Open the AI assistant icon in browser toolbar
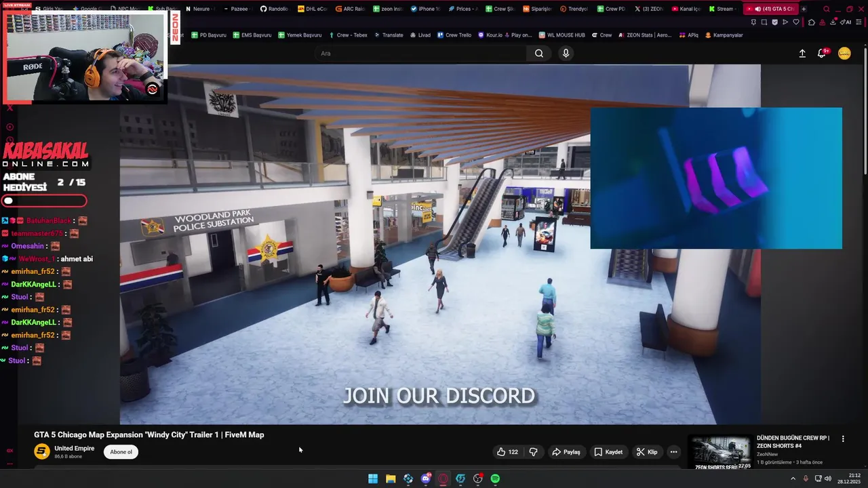This screenshot has width=868, height=488. coord(846,22)
